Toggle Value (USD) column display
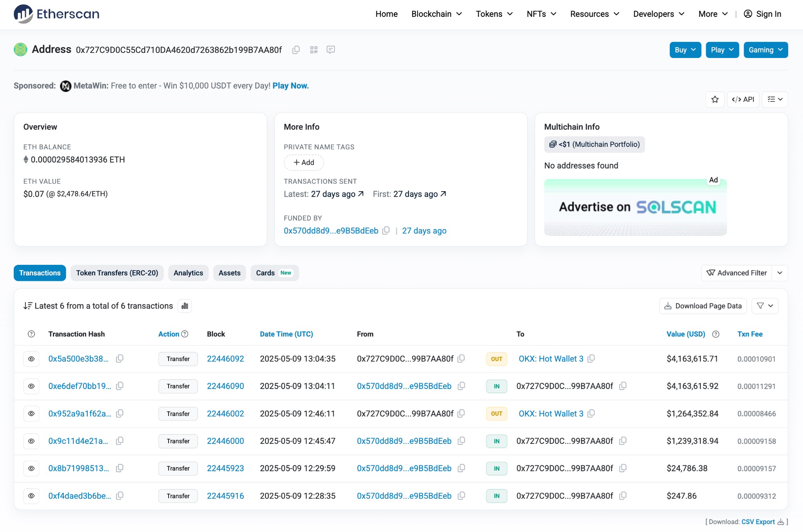Viewport: 803px width, 532px height. pos(686,334)
